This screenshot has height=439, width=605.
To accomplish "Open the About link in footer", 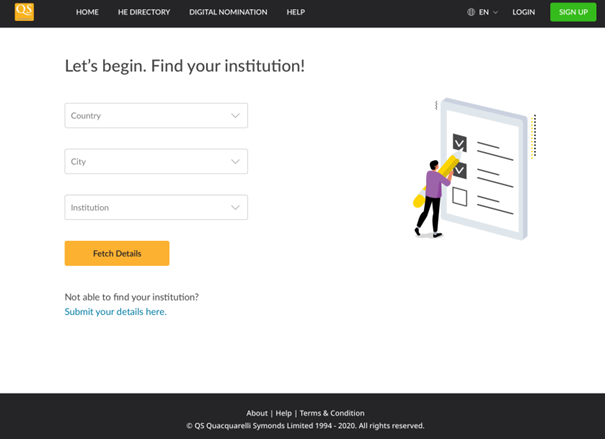I will 257,413.
